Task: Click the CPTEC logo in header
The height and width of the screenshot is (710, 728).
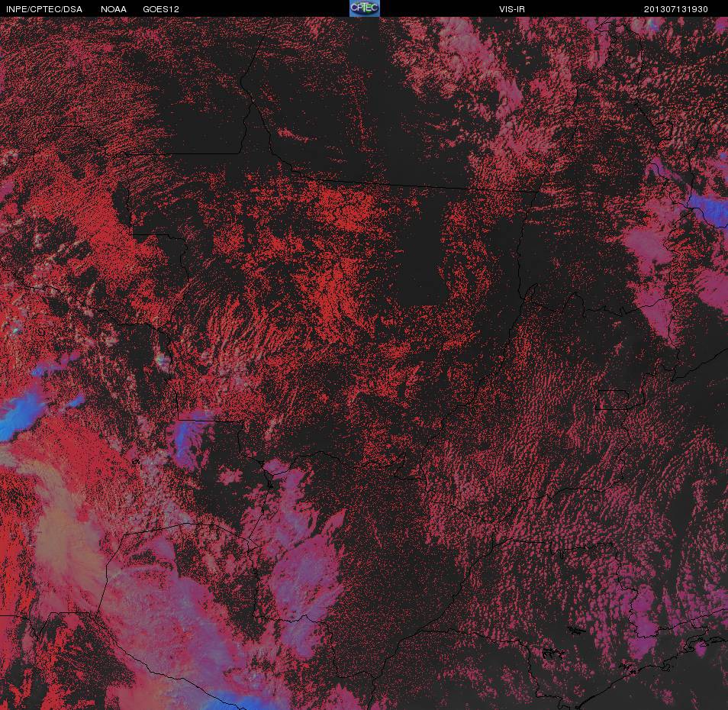Action: [x=365, y=8]
